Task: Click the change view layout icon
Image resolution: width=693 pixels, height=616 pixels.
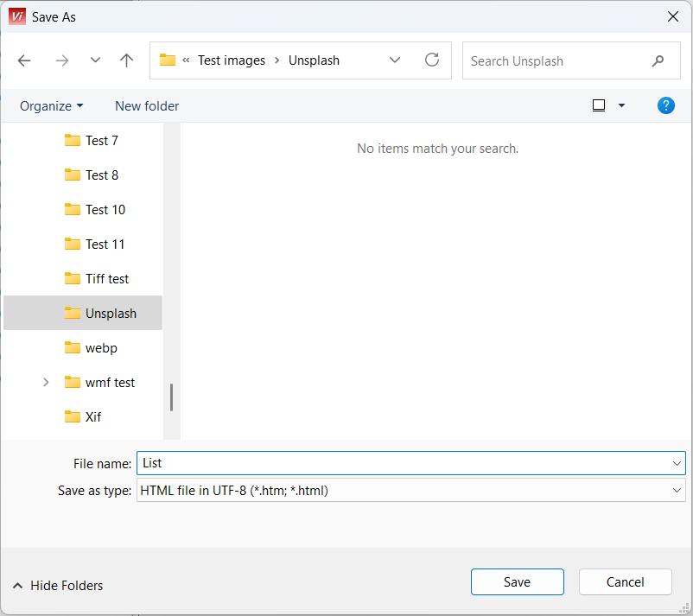Action: (x=599, y=105)
